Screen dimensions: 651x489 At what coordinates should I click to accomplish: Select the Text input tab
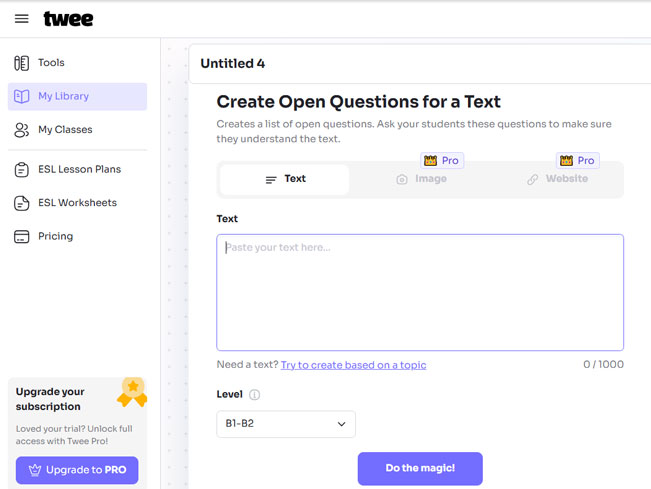pos(285,179)
